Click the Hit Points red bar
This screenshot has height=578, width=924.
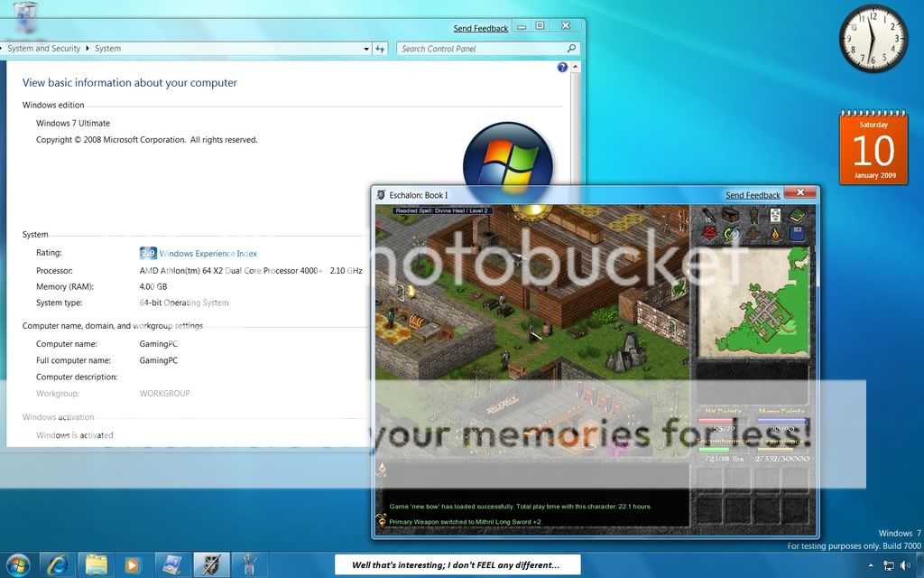tap(723, 420)
